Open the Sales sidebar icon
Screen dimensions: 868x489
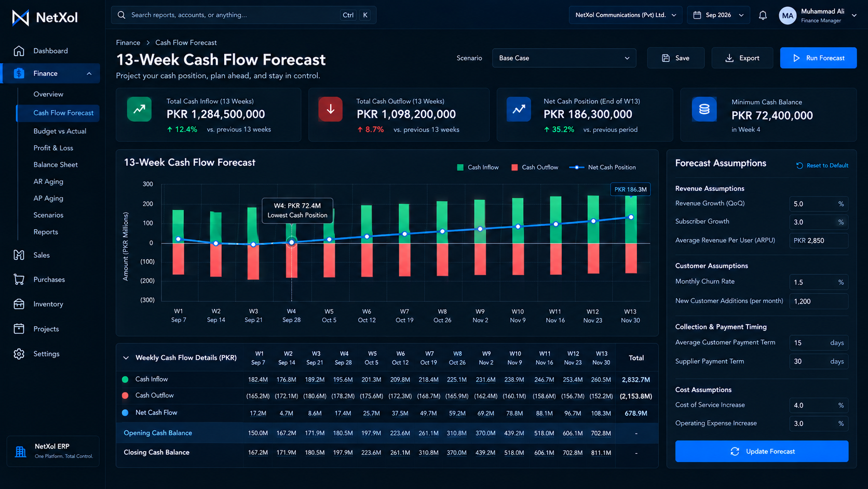click(19, 255)
